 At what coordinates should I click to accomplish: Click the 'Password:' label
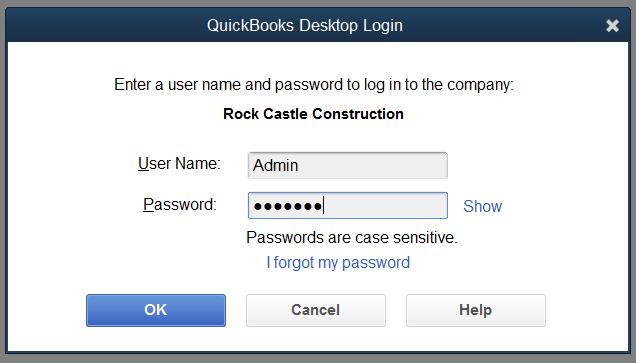(180, 204)
